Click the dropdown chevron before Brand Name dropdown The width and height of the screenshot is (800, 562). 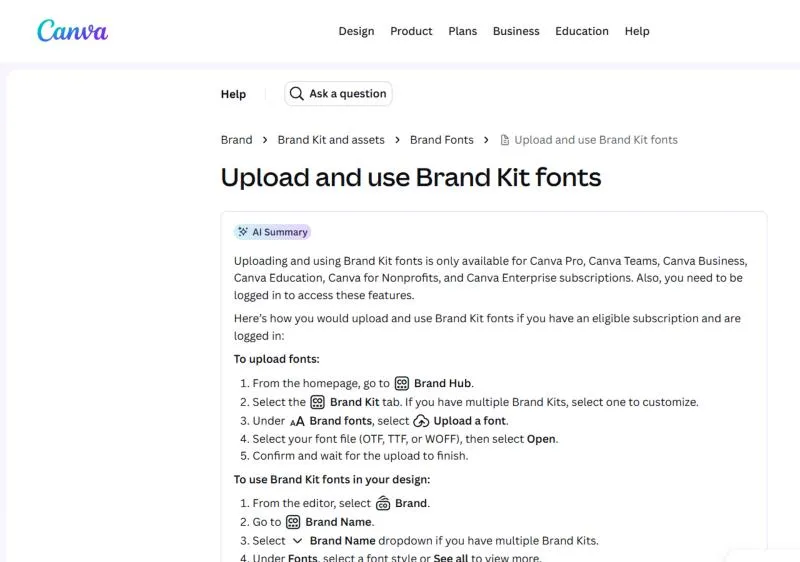pos(297,541)
